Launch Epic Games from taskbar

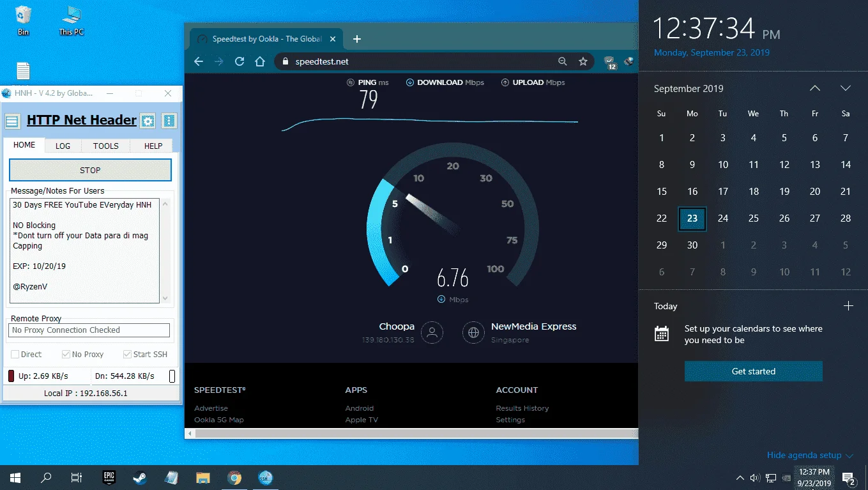coord(109,477)
